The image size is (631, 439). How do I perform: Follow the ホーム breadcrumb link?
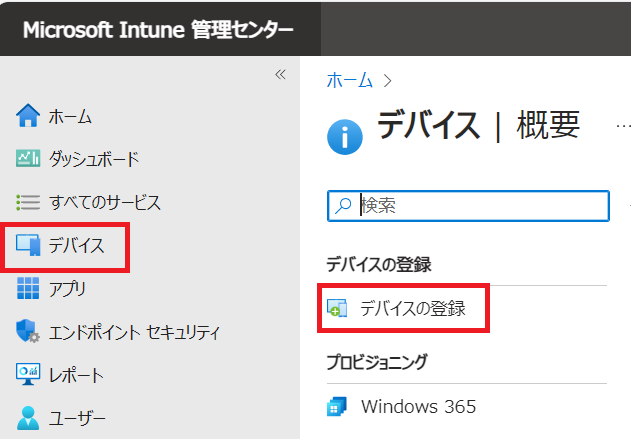[x=350, y=80]
